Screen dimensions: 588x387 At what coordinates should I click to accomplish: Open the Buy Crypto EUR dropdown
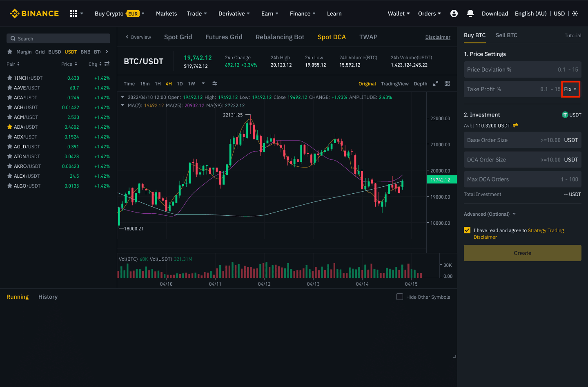(x=120, y=13)
